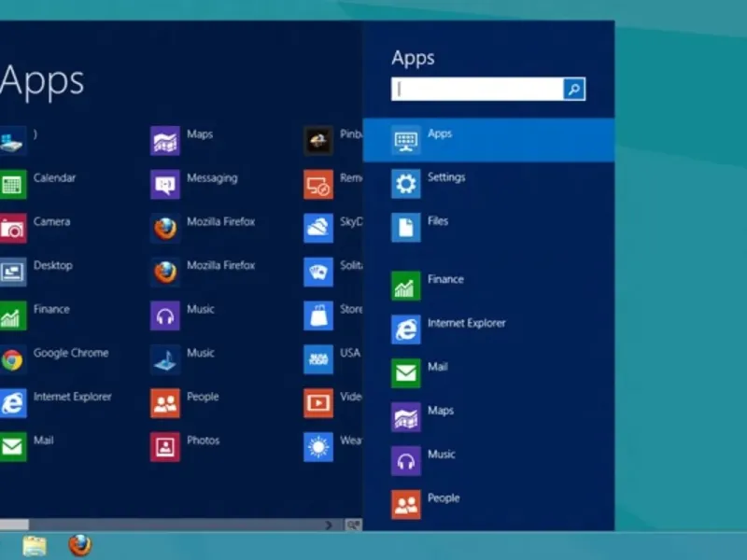Open the SkyDrive cloud icon

318,228
